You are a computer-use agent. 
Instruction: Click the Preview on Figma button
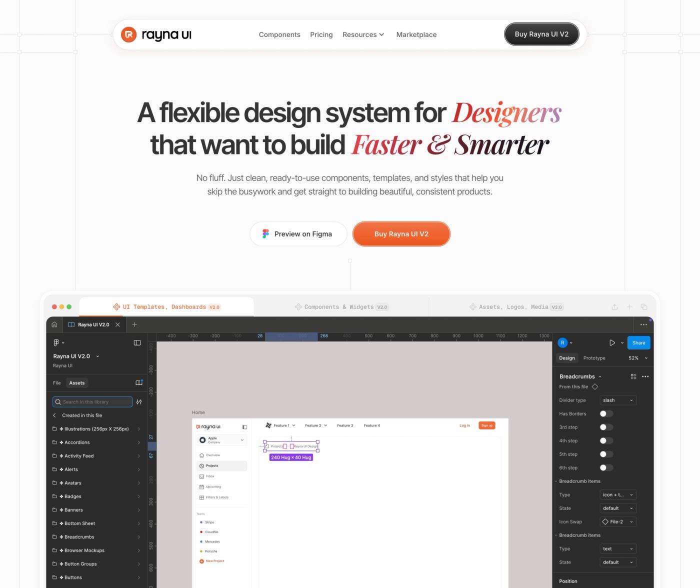click(298, 234)
